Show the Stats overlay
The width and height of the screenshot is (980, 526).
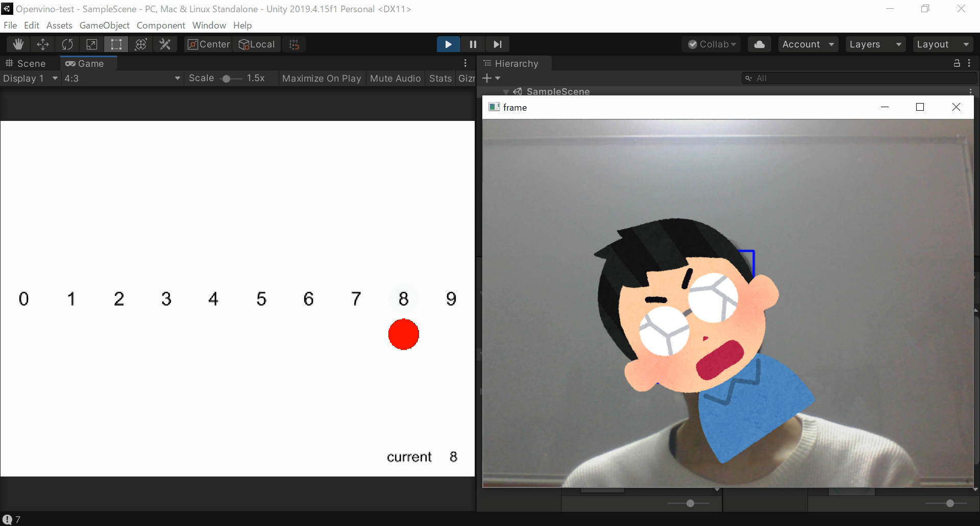tap(440, 78)
